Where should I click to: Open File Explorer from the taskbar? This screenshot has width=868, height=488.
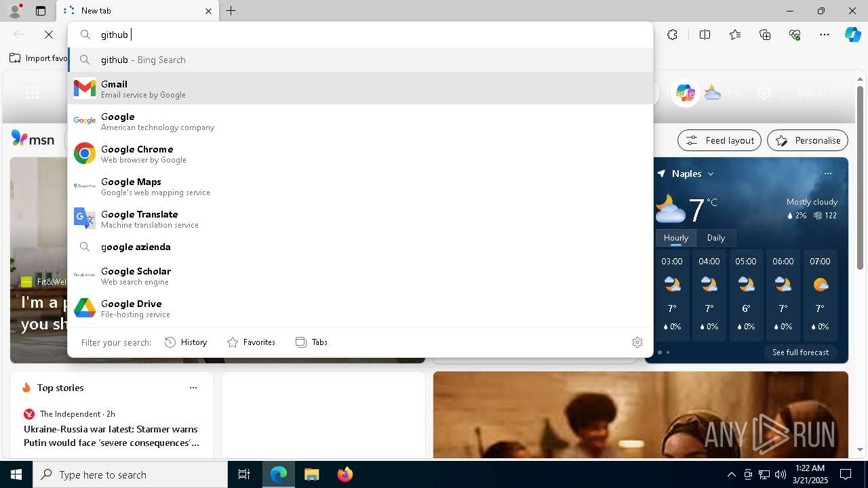tap(311, 474)
